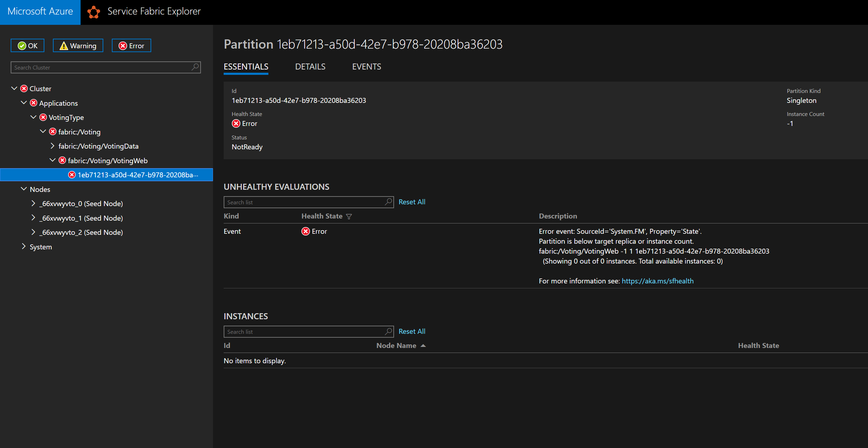Click the search icon in Search Cluster box
Viewport: 868px width, 448px height.
point(195,67)
